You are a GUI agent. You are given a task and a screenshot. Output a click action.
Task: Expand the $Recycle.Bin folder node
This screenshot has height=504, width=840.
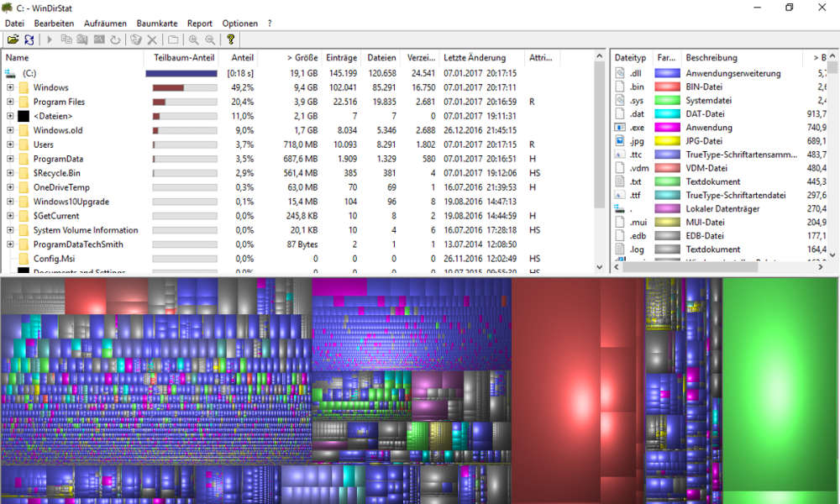[x=9, y=173]
